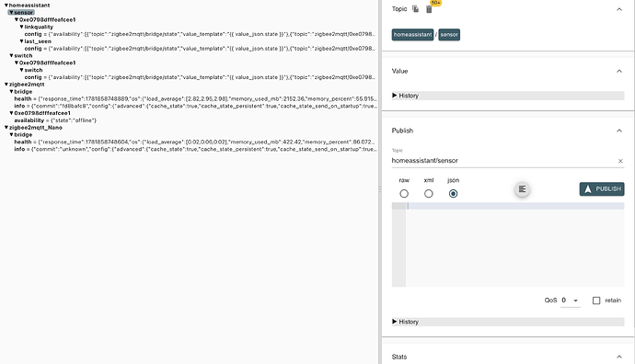Viewport: 635px width, 364px height.
Task: Collapse the zigbee2mqtt tree node
Action: tap(6, 85)
